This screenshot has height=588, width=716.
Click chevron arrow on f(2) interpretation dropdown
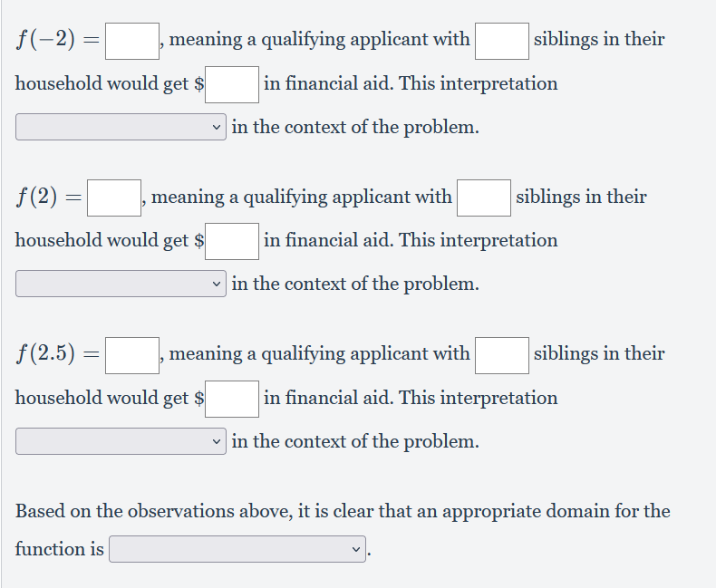pyautogui.click(x=217, y=284)
